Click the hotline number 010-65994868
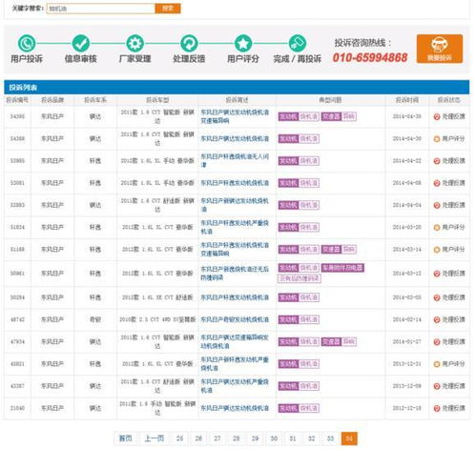 click(370, 57)
